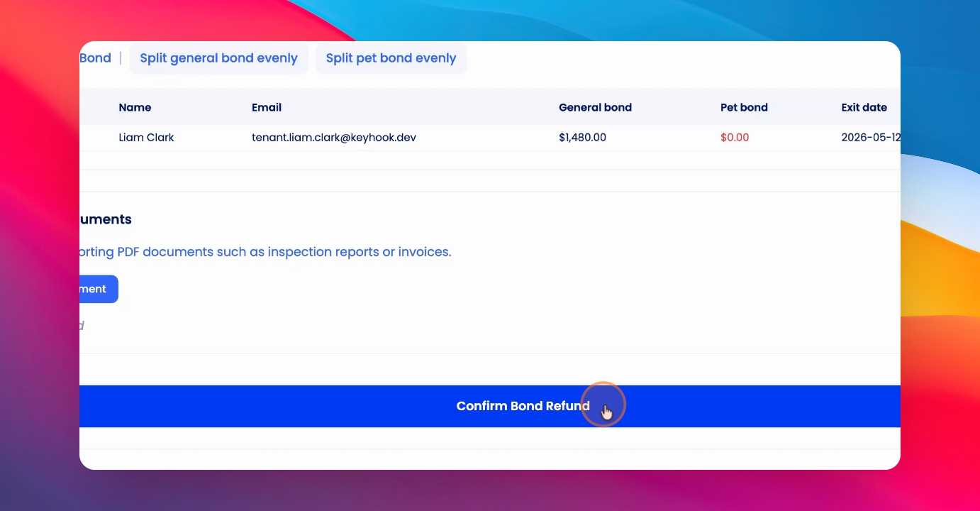Viewport: 980px width, 511px height.
Task: Click the exit date starting 2026-05
Action: 871,138
